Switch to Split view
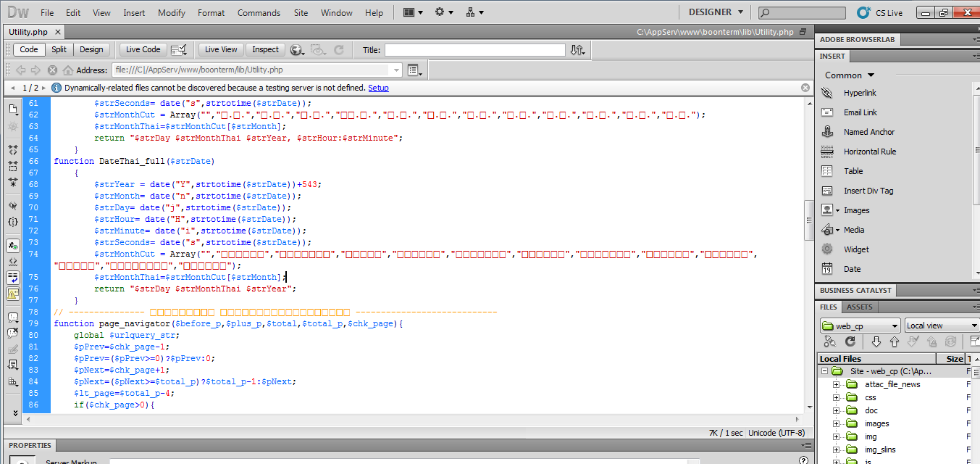Screen dimensions: 980x464 point(59,49)
